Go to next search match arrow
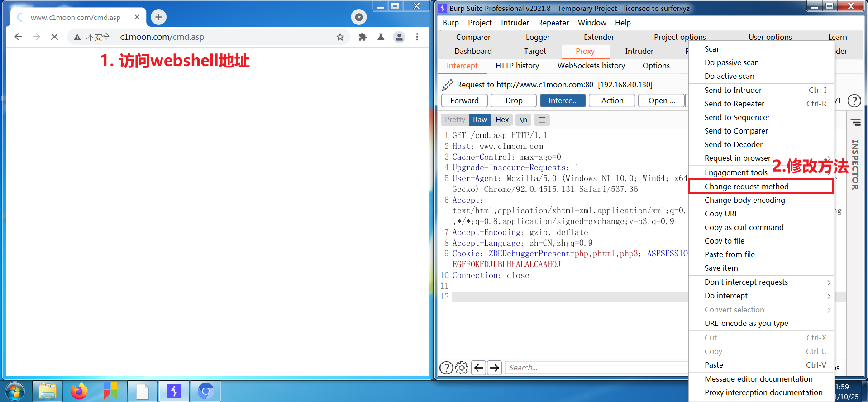The width and height of the screenshot is (868, 402). tap(495, 368)
